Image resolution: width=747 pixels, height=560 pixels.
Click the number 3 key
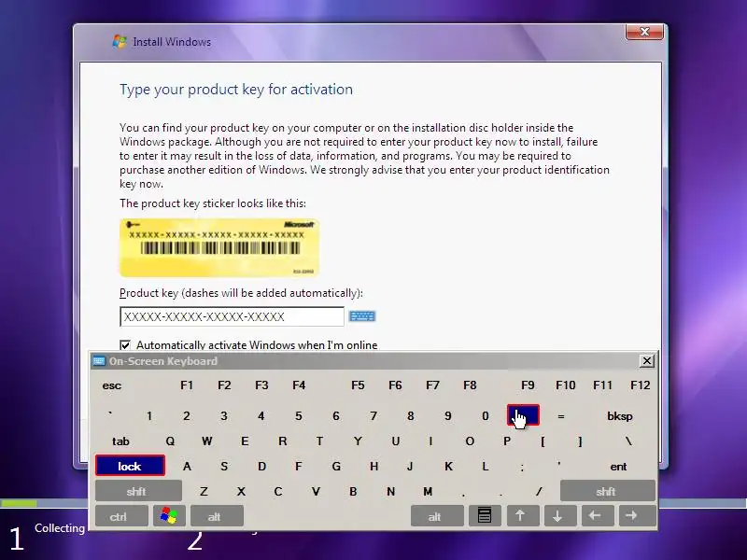pyautogui.click(x=224, y=416)
